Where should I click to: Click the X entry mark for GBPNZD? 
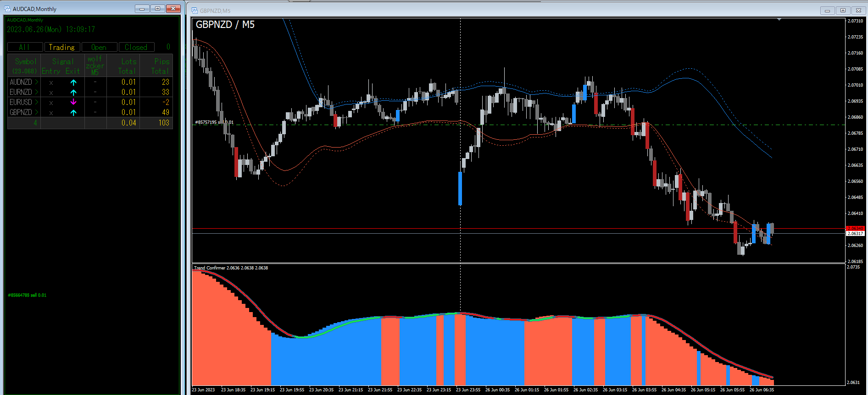51,113
